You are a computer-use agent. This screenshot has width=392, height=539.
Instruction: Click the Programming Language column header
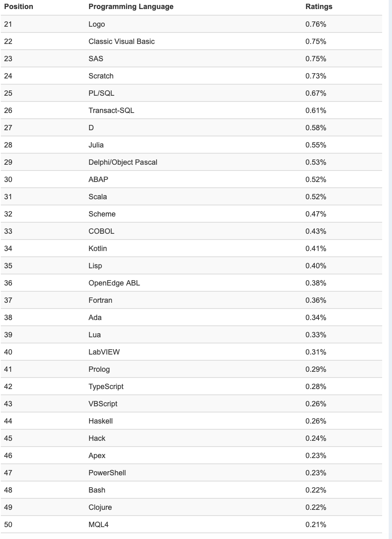(131, 7)
